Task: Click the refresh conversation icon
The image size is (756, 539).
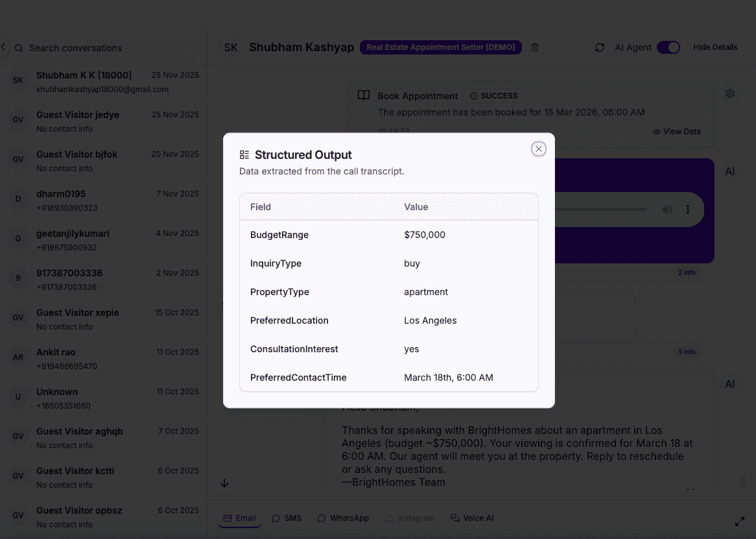Action: coord(599,47)
